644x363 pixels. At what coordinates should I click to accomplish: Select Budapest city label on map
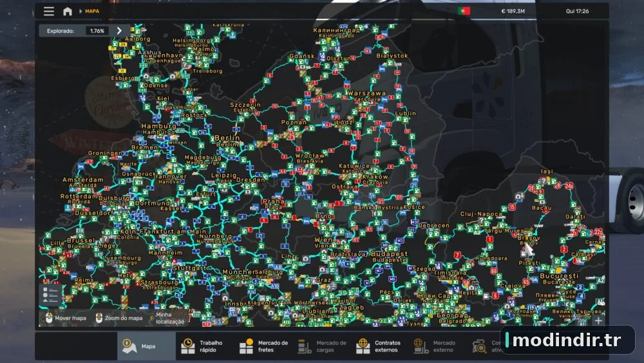389,254
